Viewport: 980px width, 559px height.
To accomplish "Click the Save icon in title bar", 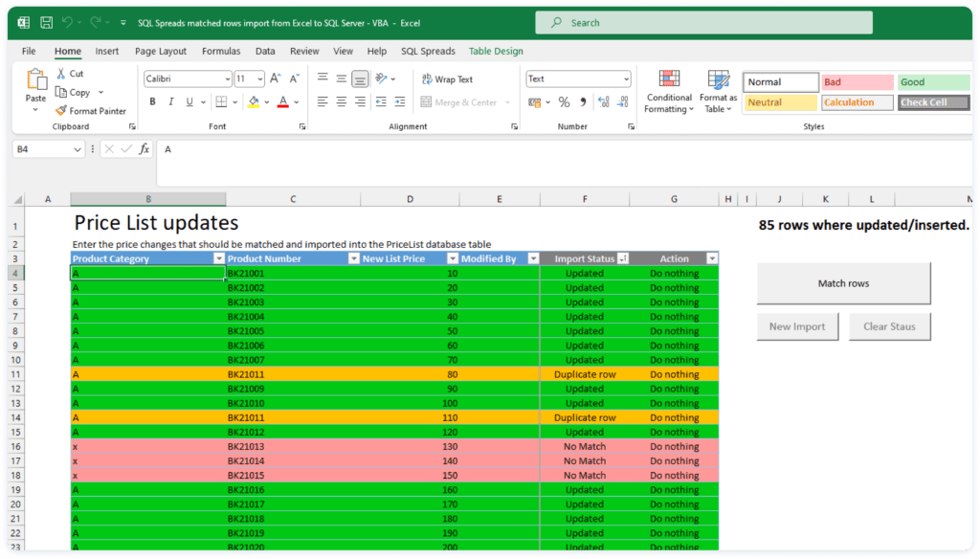I will 46,21.
